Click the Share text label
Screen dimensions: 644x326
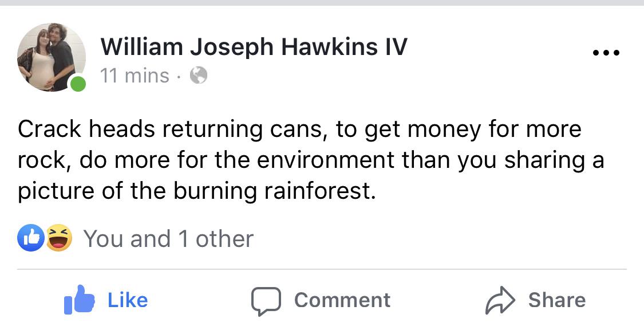557,300
